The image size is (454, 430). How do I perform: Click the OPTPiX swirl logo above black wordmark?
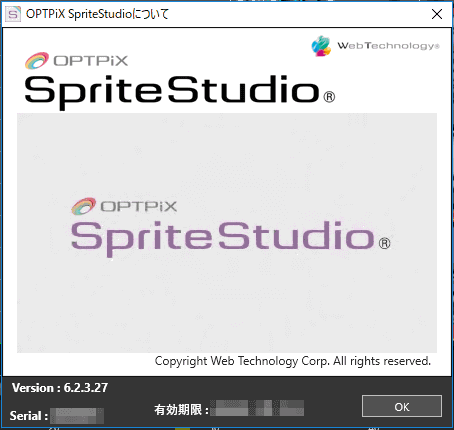coord(37,61)
